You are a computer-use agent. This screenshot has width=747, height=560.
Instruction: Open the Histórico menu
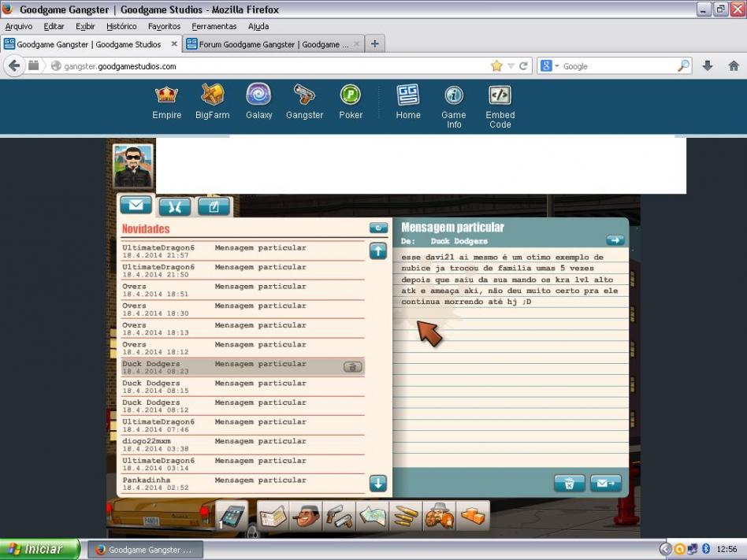121,26
